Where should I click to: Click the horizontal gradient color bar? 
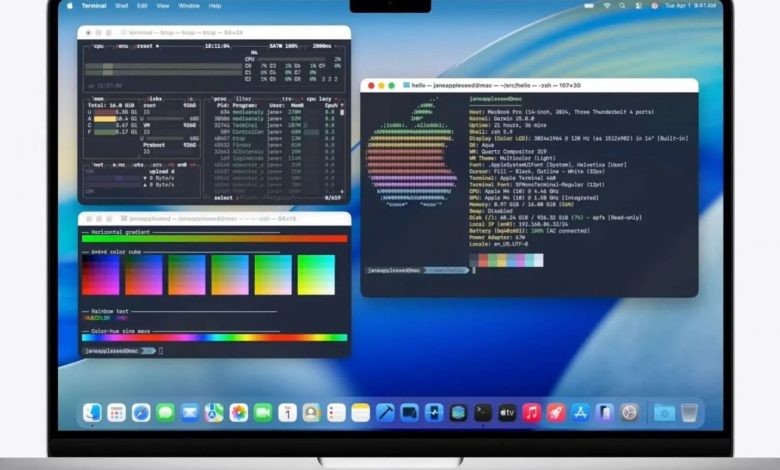[214, 239]
